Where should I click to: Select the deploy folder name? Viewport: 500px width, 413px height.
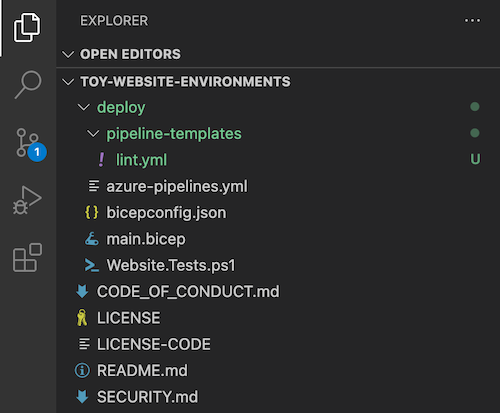click(x=121, y=108)
